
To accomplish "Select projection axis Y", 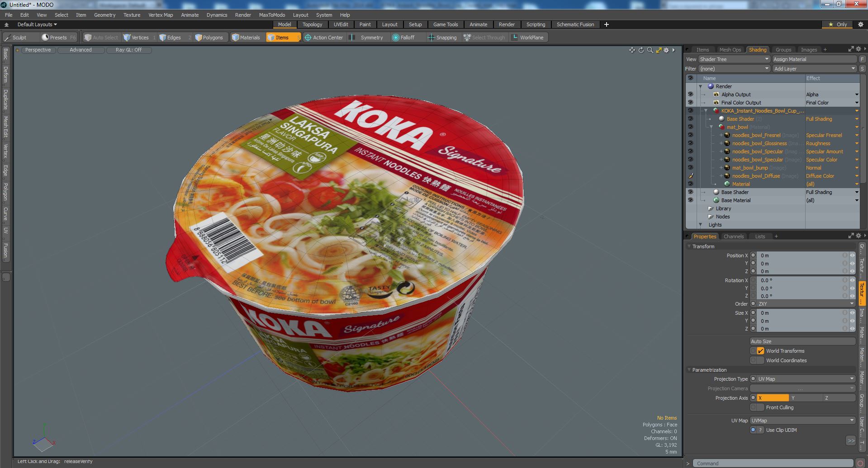I will 806,398.
